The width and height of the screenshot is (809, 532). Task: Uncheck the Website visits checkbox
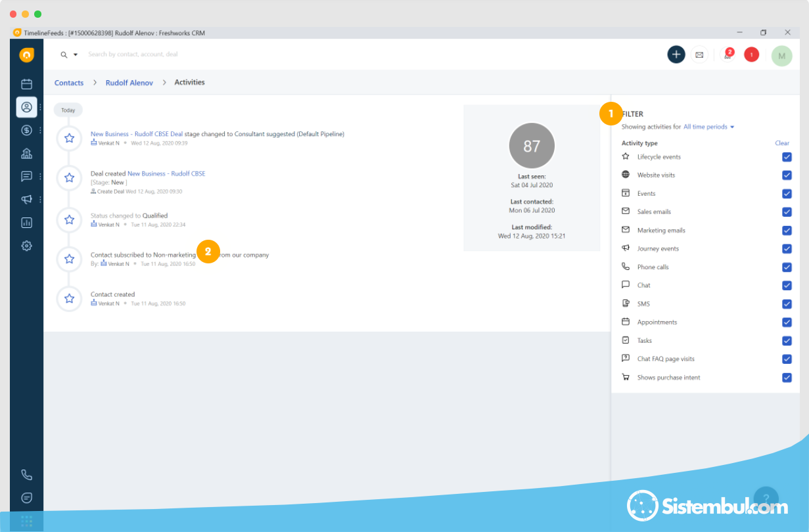click(x=787, y=175)
